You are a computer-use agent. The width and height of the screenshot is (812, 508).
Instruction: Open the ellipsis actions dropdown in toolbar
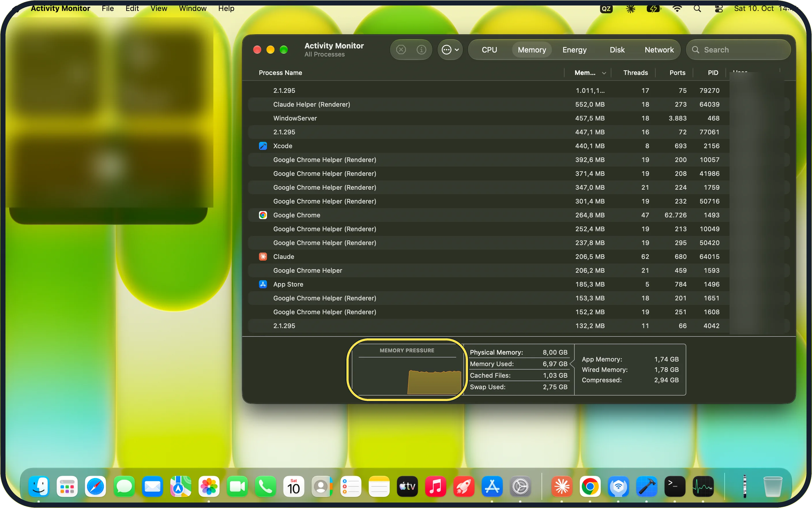(450, 50)
